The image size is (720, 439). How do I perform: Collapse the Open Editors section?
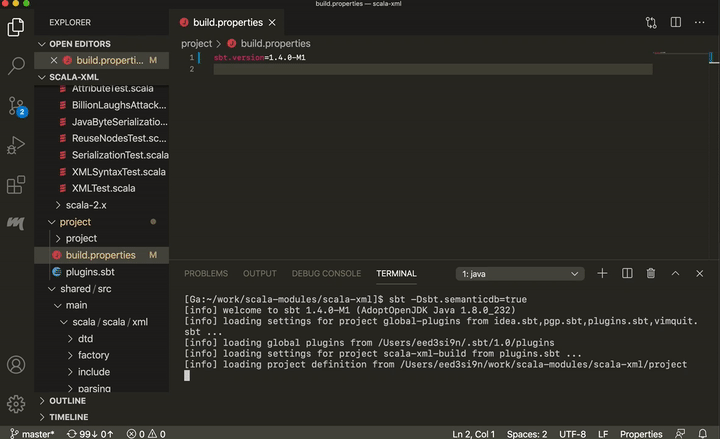(x=101, y=44)
